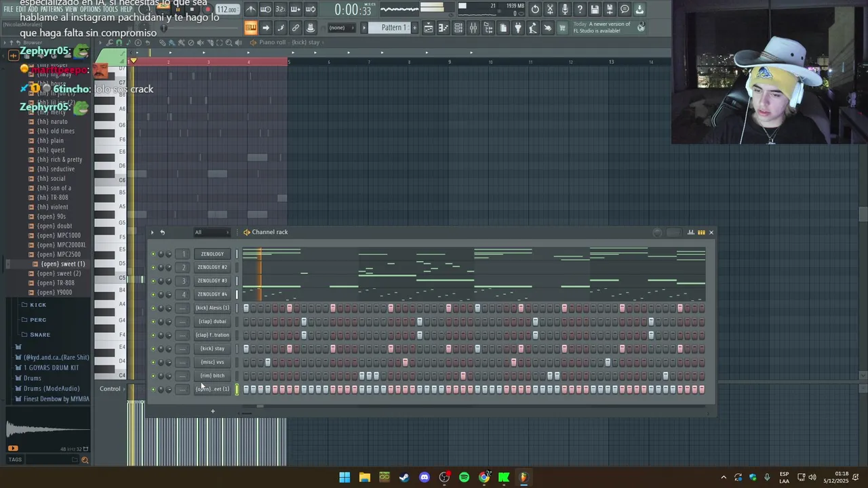Open Channel rack menu arrow
This screenshot has width=868, height=488.
[x=152, y=232]
